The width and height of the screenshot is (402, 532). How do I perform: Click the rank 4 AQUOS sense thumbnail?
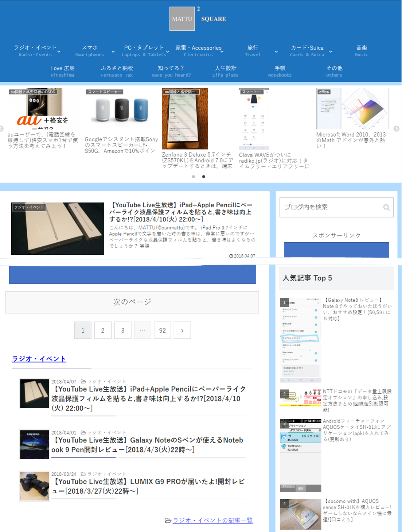(301, 514)
